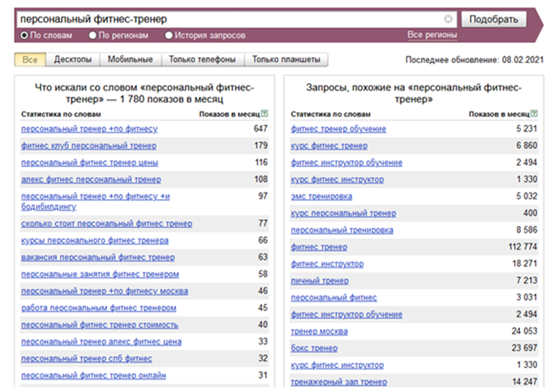Switch to the 'Только телефоны' tab
The image size is (558, 389).
(202, 59)
